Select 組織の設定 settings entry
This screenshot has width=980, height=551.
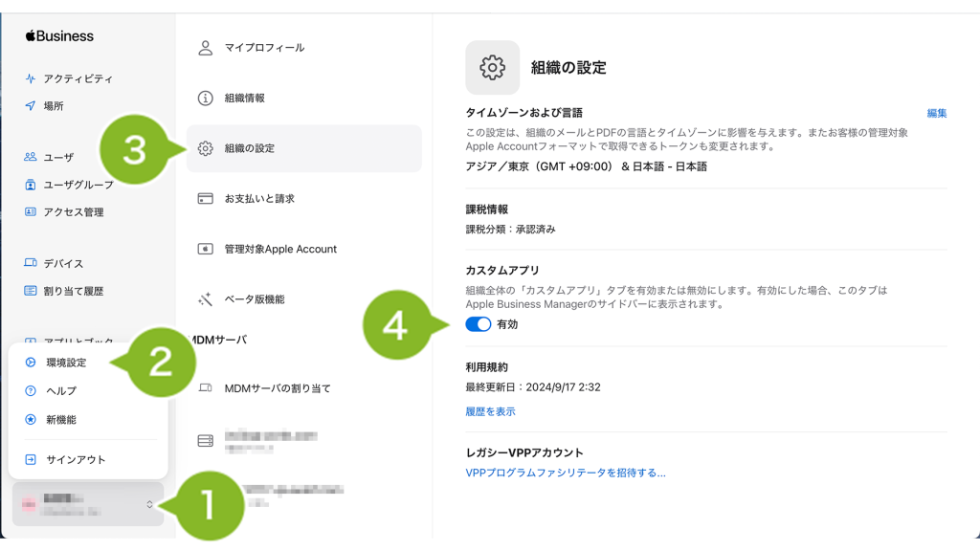[x=303, y=148]
